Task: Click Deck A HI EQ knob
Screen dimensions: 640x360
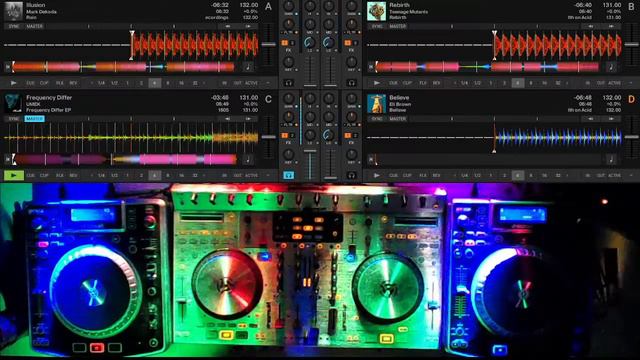Action: 310,7
